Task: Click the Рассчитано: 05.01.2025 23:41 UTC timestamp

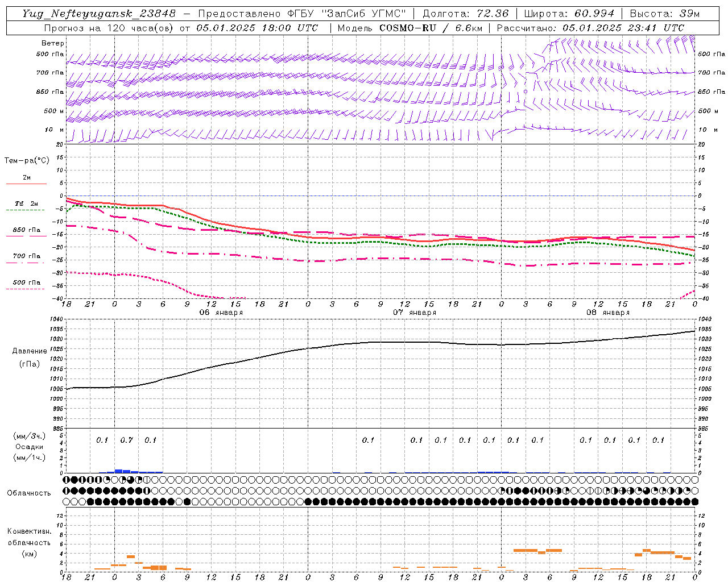Action: tap(590, 28)
